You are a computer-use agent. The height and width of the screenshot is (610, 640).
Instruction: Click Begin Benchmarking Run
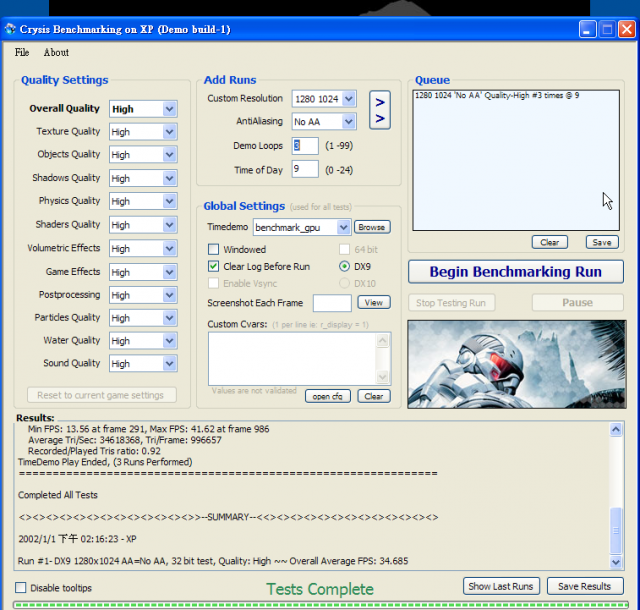click(x=516, y=272)
